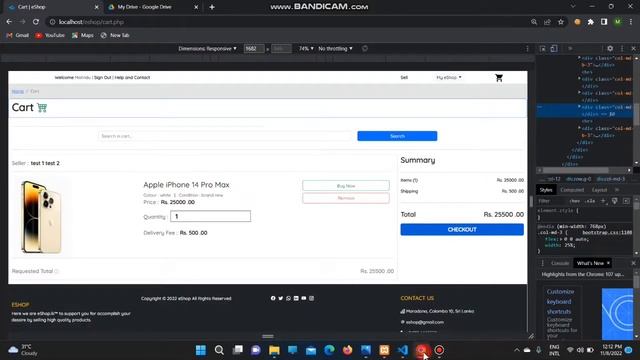The height and width of the screenshot is (360, 640).
Task: Open the Windows Start menu
Action: click(x=201, y=350)
